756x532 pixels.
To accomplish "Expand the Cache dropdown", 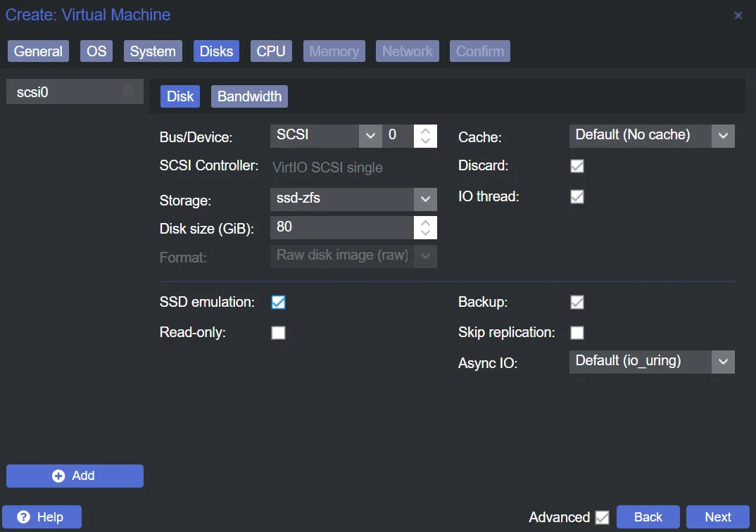I will [723, 136].
